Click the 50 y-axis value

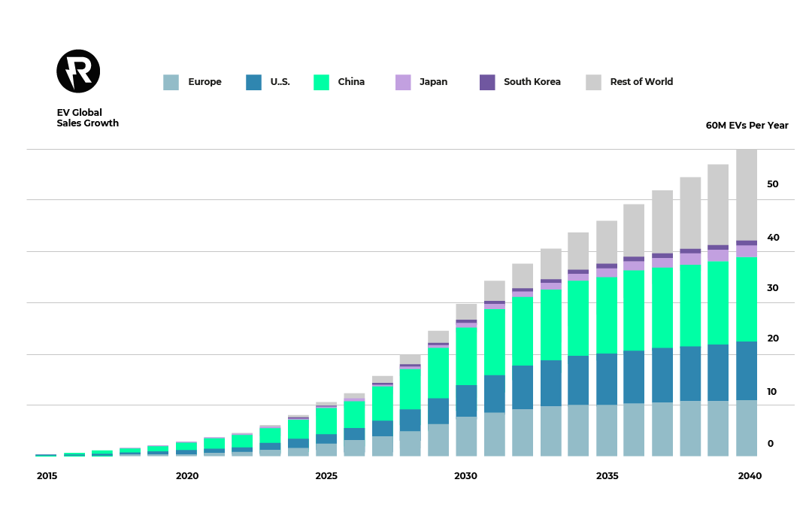(x=773, y=184)
